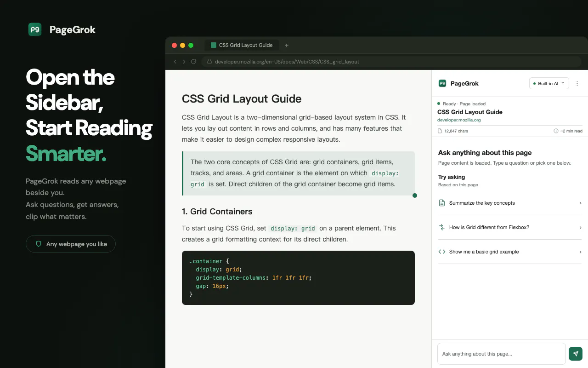Screen dimensions: 588x368
Task: Click the Any webpage you like pill button
Action: point(71,244)
